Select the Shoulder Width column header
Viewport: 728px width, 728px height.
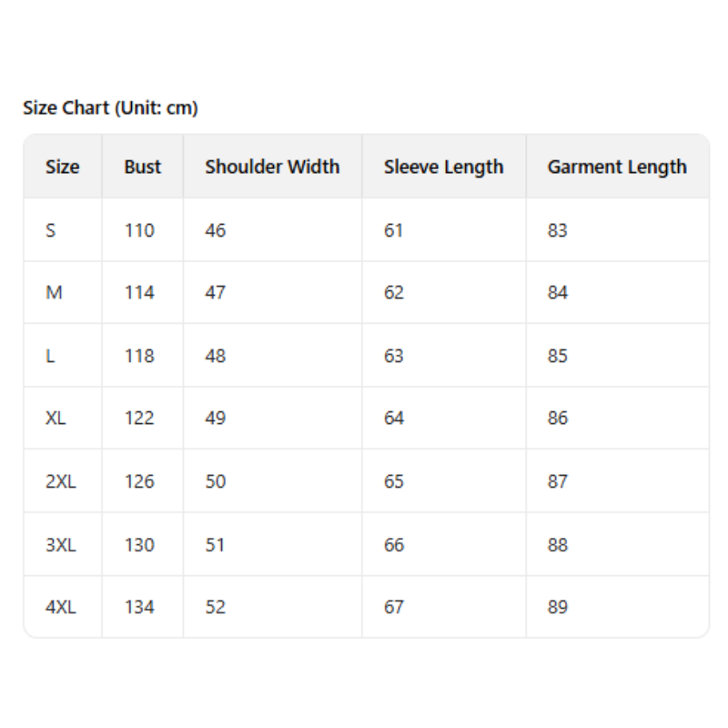(272, 167)
